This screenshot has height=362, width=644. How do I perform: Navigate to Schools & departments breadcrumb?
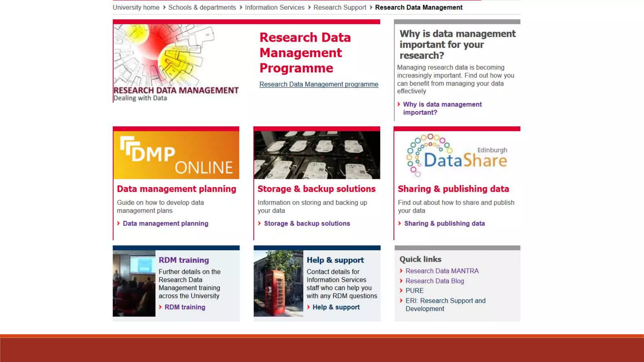(x=202, y=7)
